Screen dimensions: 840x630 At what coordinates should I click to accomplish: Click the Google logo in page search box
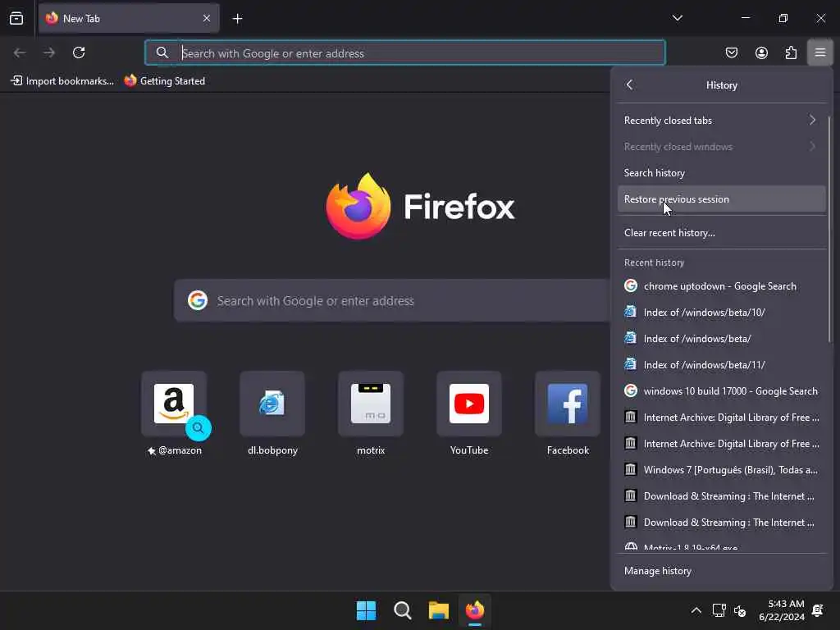[x=198, y=300]
